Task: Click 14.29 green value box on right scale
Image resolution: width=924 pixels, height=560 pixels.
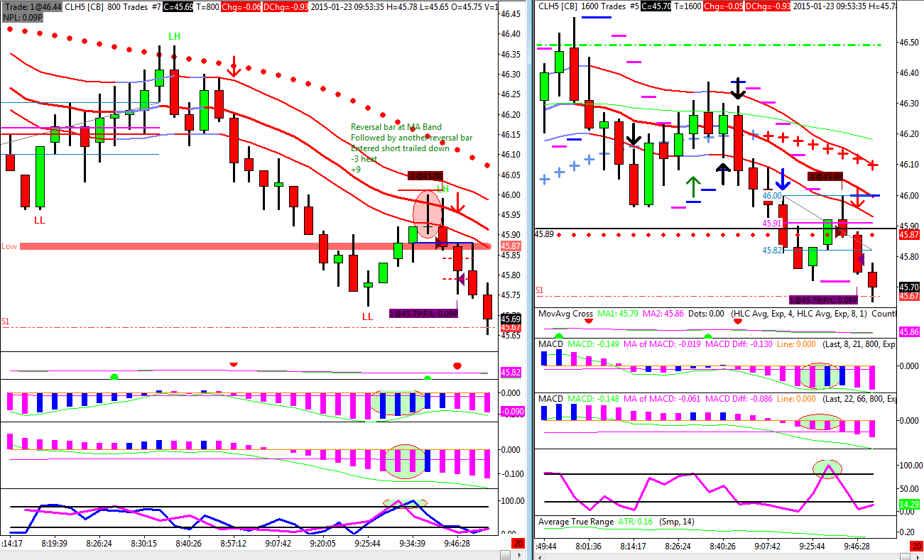Action: tap(909, 504)
